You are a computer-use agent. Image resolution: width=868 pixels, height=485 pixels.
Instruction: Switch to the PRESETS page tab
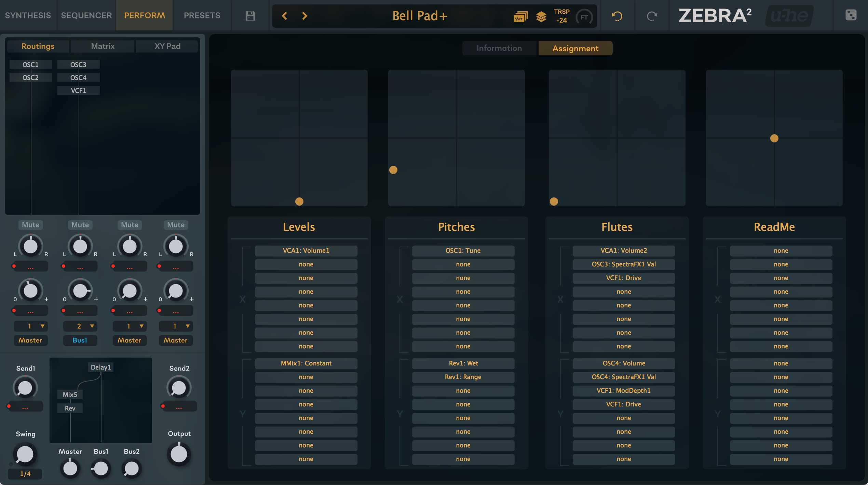point(202,15)
